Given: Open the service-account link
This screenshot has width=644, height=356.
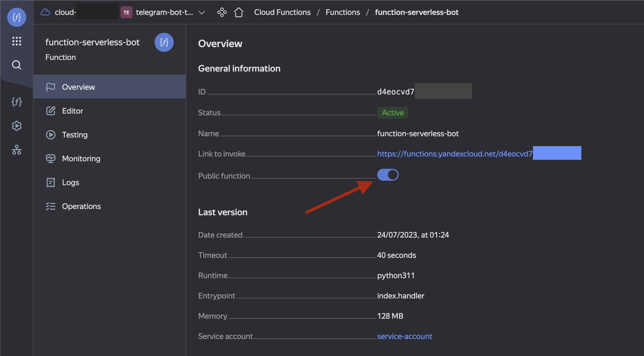Looking at the screenshot, I should [404, 336].
